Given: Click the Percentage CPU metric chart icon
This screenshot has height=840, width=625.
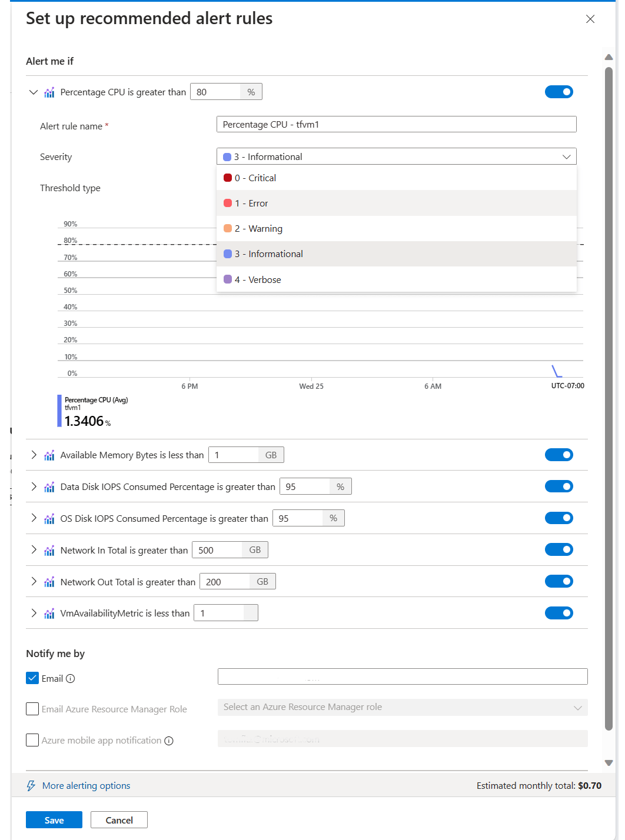Looking at the screenshot, I should [x=49, y=92].
